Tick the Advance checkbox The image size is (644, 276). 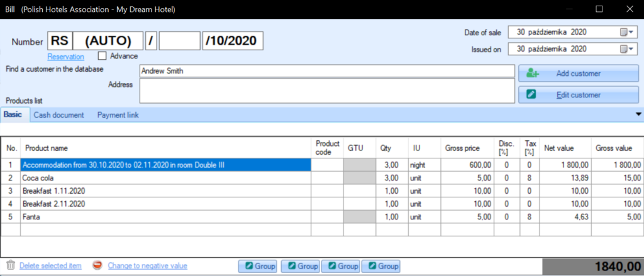pyautogui.click(x=103, y=56)
